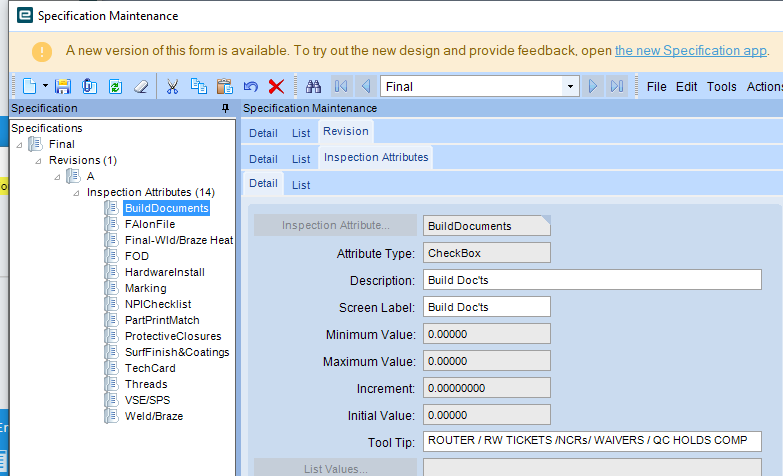Click the Search binoculars icon
The height and width of the screenshot is (476, 783).
point(314,86)
